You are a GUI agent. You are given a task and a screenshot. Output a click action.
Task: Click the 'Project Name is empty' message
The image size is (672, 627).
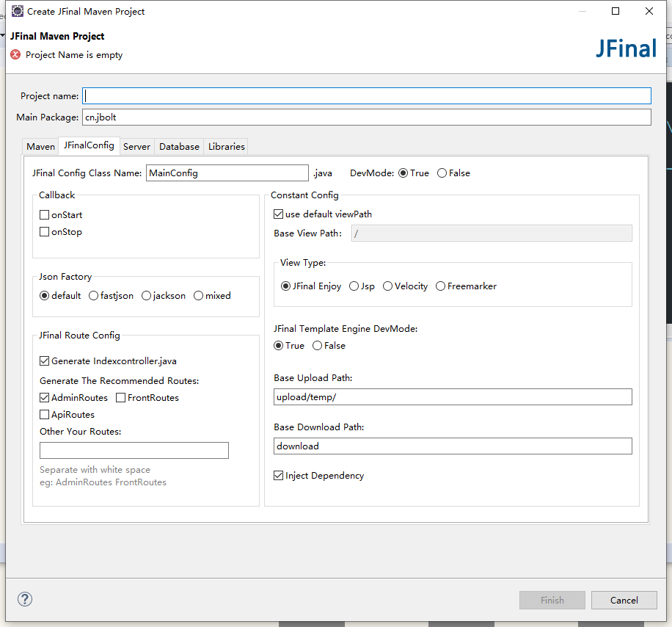74,55
